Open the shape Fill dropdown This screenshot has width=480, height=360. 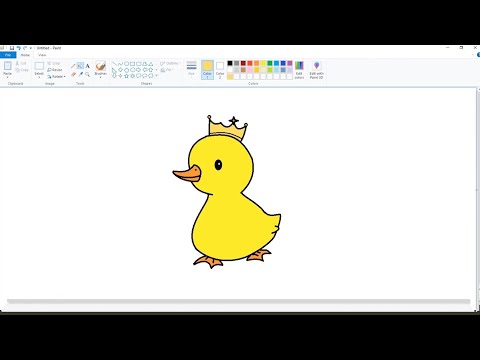(167, 70)
